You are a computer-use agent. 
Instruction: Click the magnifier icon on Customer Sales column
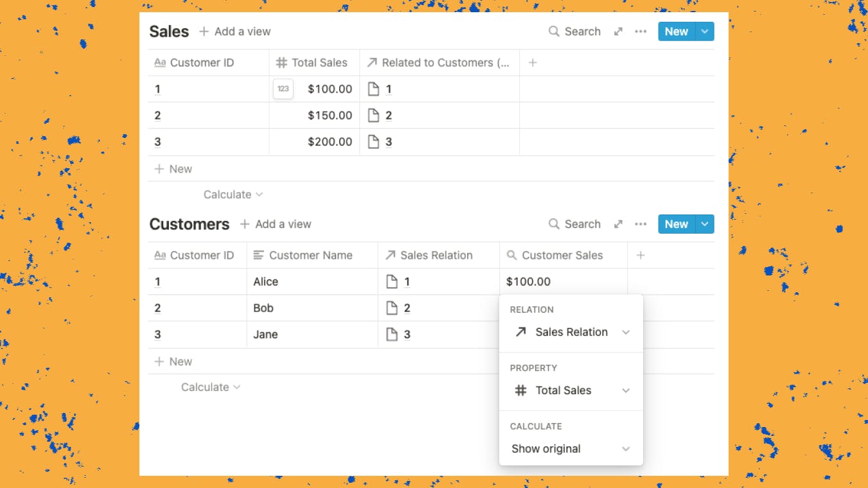512,255
